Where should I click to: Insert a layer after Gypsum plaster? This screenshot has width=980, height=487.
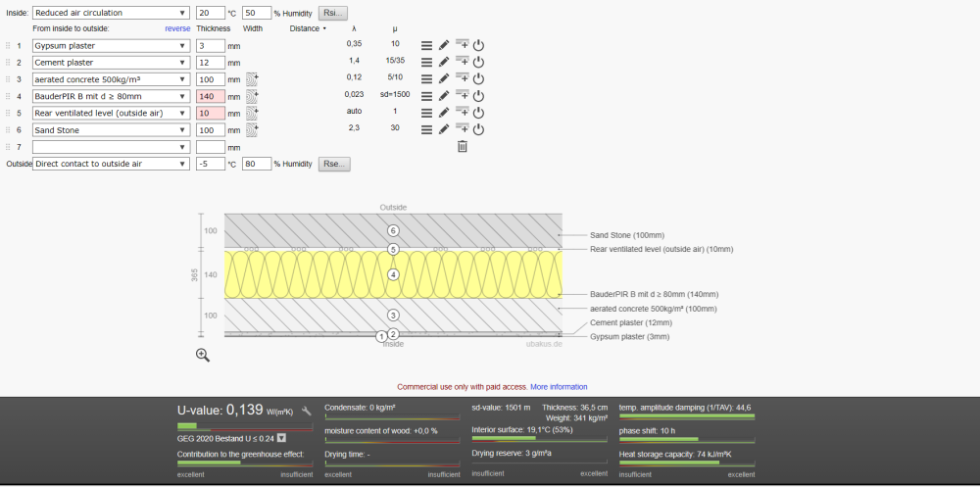pos(462,45)
